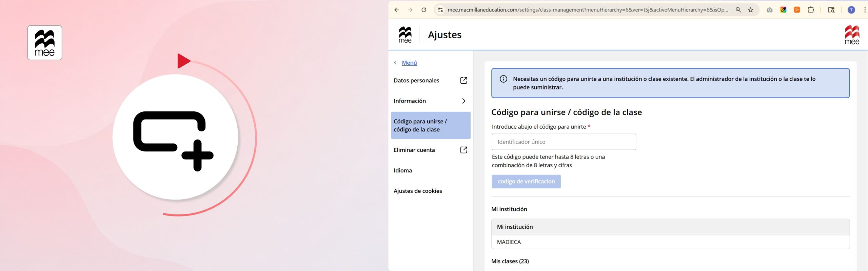Image resolution: width=868 pixels, height=271 pixels.
Task: Select Código para unirse / código de la clase
Action: click(x=431, y=125)
